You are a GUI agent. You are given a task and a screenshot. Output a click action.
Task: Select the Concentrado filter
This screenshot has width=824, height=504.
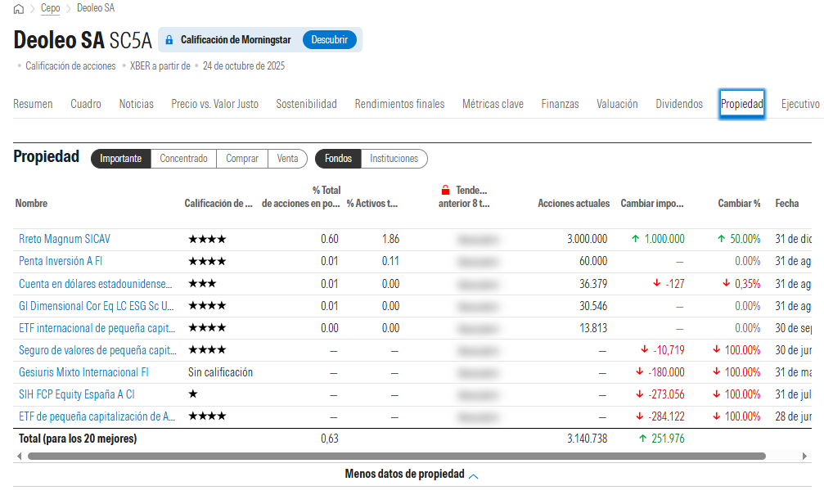(x=183, y=159)
